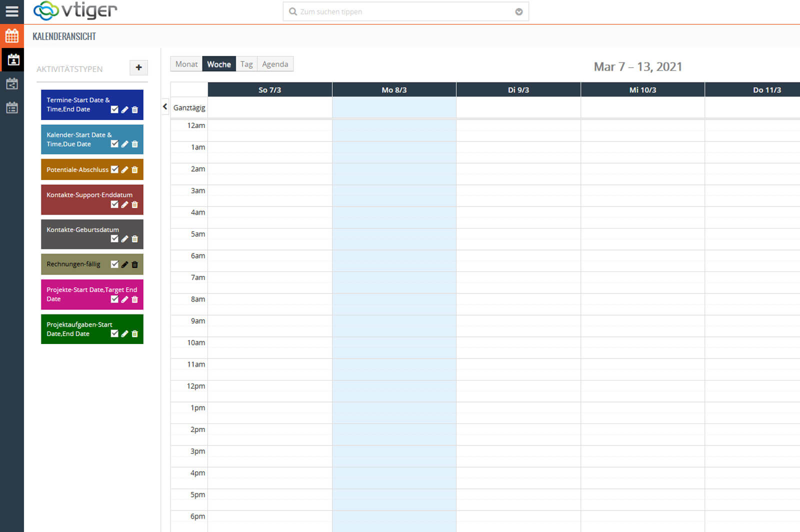Click the 9am time label
Image resolution: width=800 pixels, height=532 pixels.
197,321
